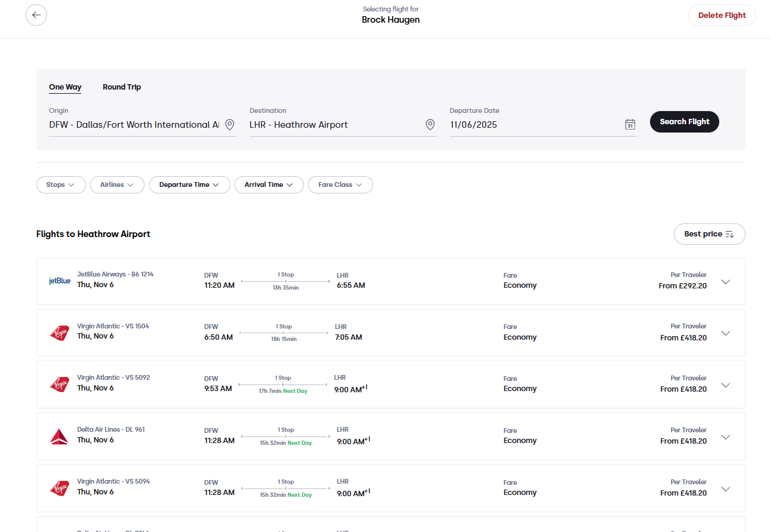The height and width of the screenshot is (532, 770).
Task: Expand the Virgin Atlantic VS 1504 flight
Action: click(x=726, y=333)
